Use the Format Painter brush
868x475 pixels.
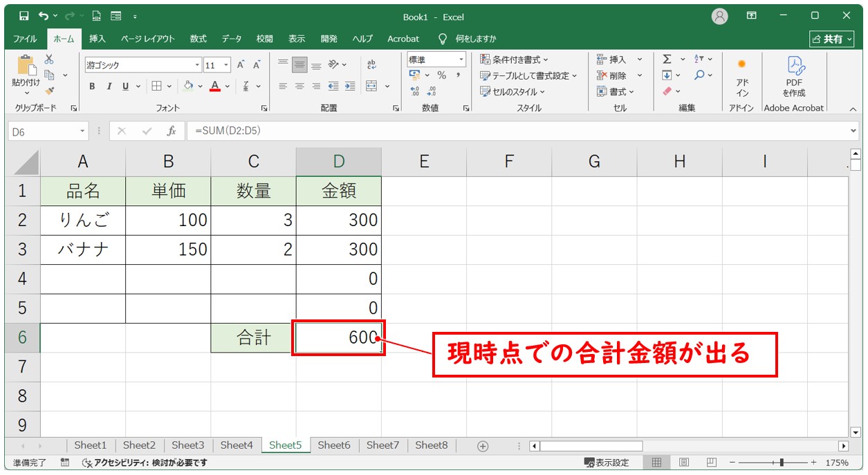[49, 90]
